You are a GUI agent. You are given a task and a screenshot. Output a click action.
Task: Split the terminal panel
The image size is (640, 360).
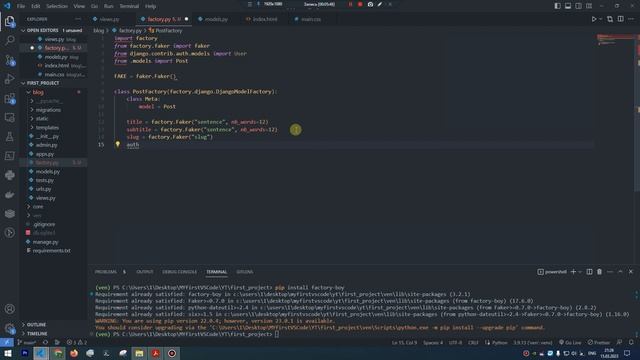tap(589, 272)
